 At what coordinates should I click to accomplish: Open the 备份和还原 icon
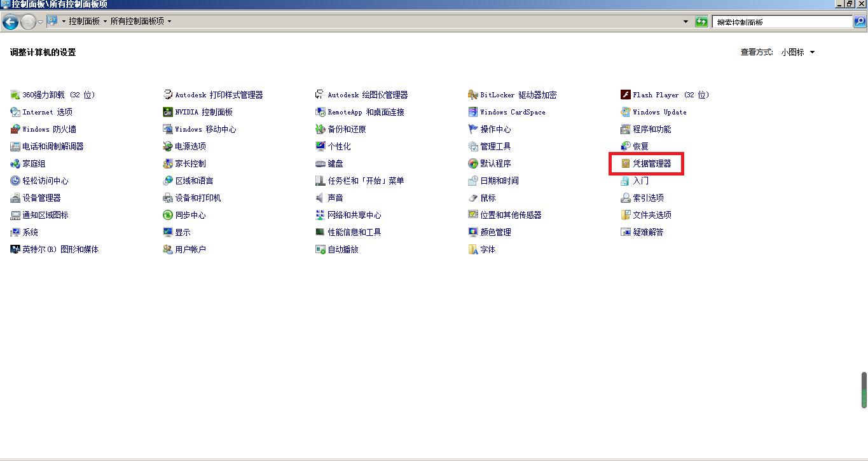(320, 129)
